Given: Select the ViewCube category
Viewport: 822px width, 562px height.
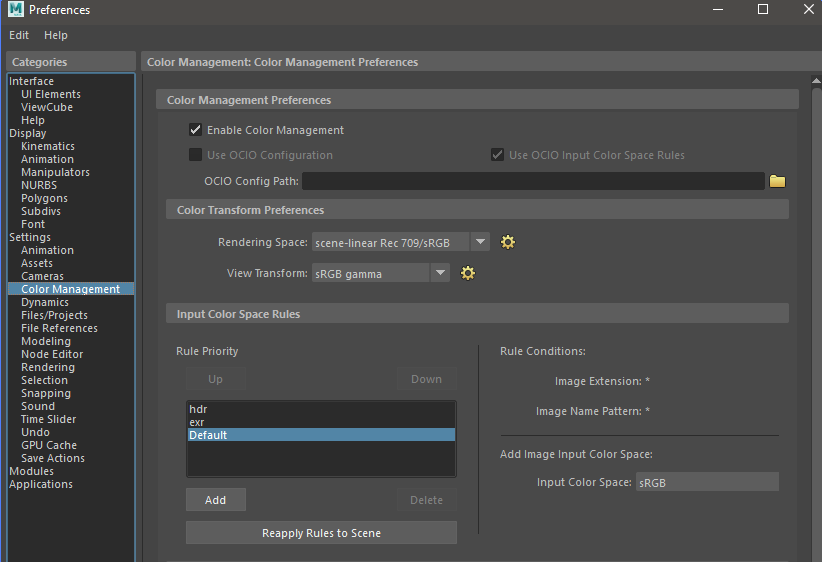Looking at the screenshot, I should [x=47, y=107].
